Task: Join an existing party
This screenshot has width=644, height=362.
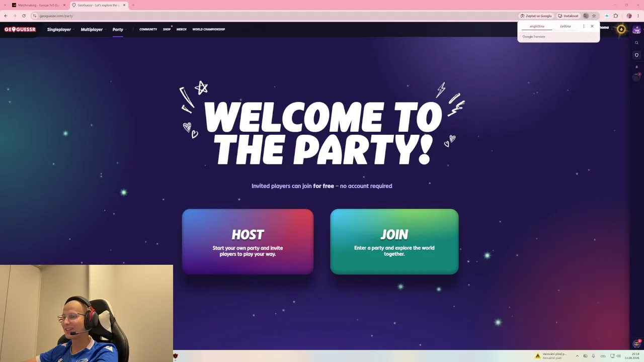Action: (x=394, y=242)
